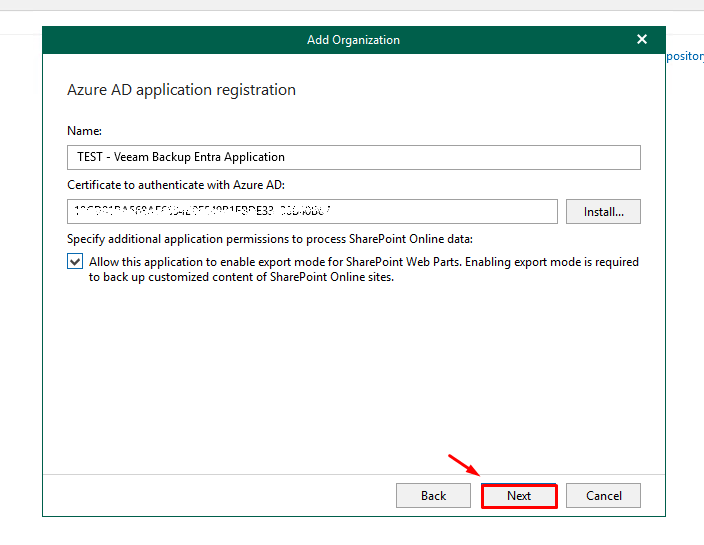Close the Add Organization dialog
This screenshot has height=545, width=704.
coord(642,40)
